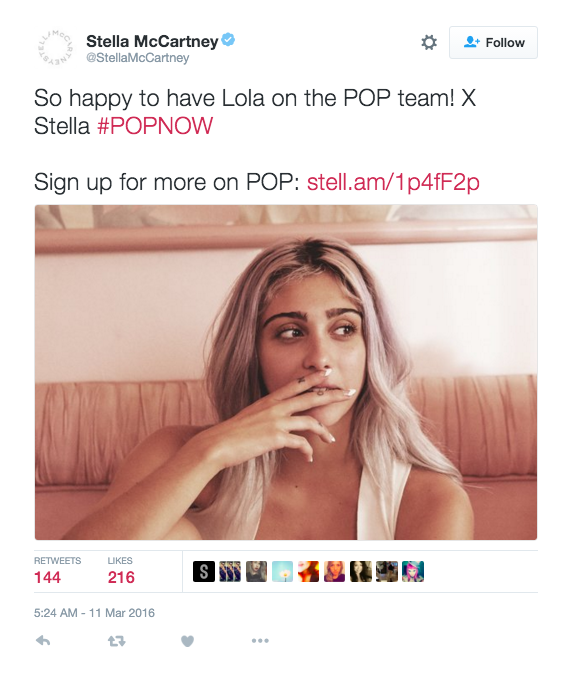Enlarge the attached photo of the woman

point(286,372)
